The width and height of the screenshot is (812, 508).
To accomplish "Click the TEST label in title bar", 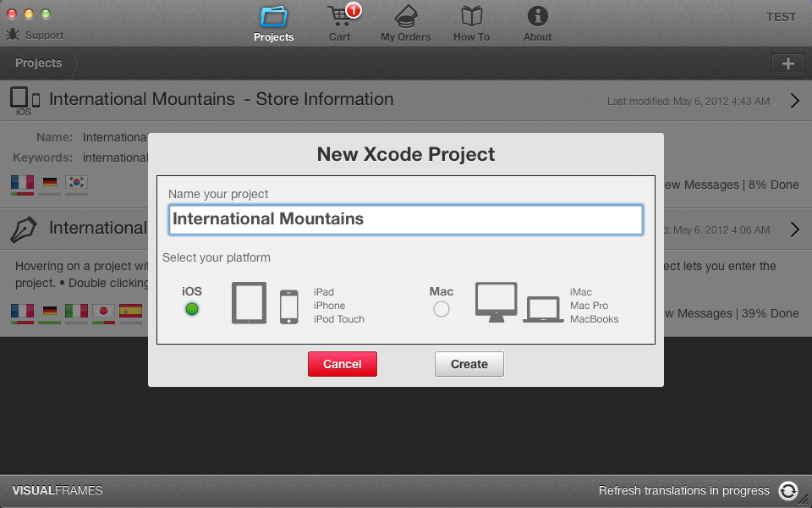I will click(x=781, y=17).
